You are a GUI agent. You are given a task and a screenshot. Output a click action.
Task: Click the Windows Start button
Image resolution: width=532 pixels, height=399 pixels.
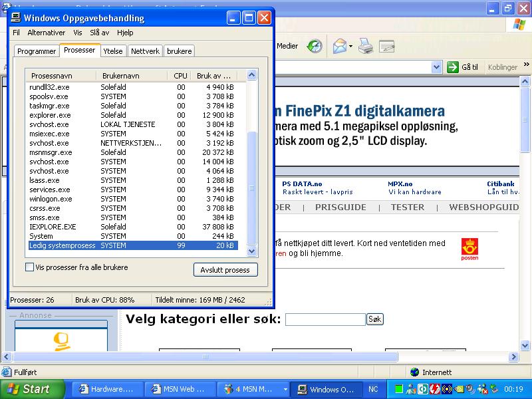pyautogui.click(x=31, y=389)
